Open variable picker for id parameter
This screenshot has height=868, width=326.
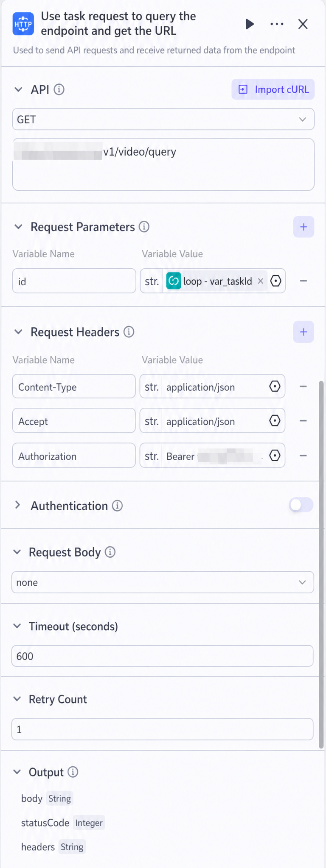click(x=276, y=281)
